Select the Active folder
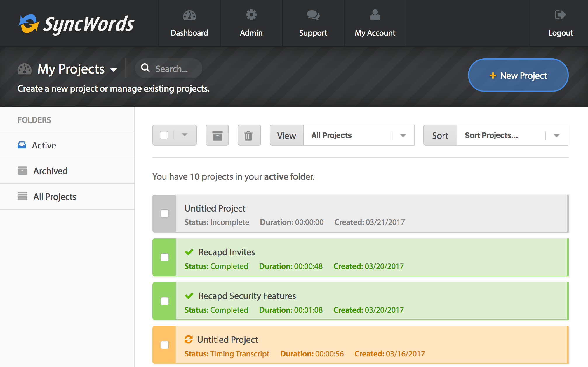588x367 pixels. [x=67, y=145]
